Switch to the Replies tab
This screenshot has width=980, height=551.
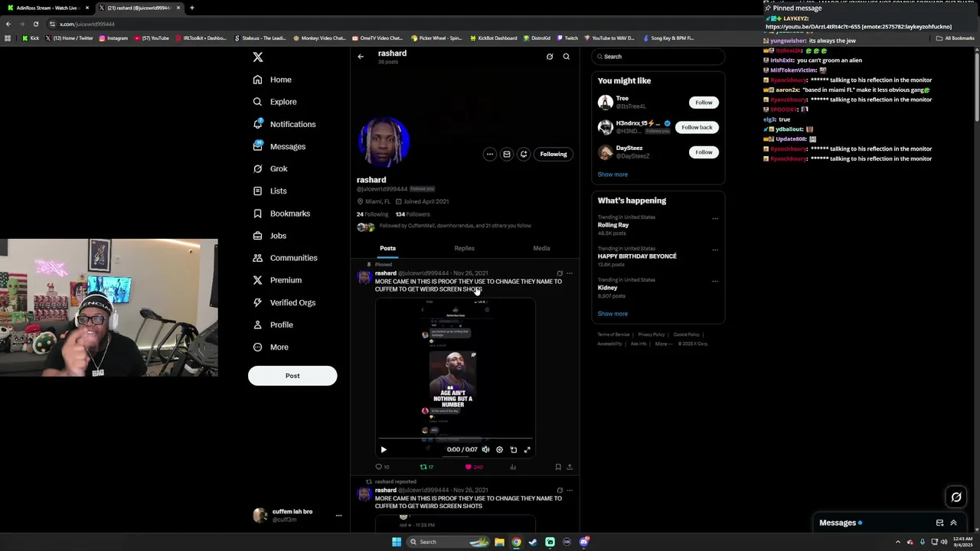pyautogui.click(x=464, y=248)
